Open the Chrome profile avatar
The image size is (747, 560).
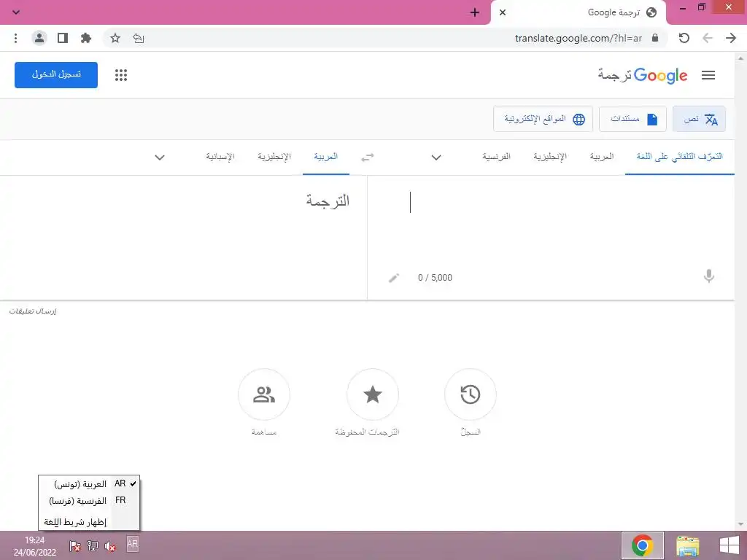click(39, 38)
